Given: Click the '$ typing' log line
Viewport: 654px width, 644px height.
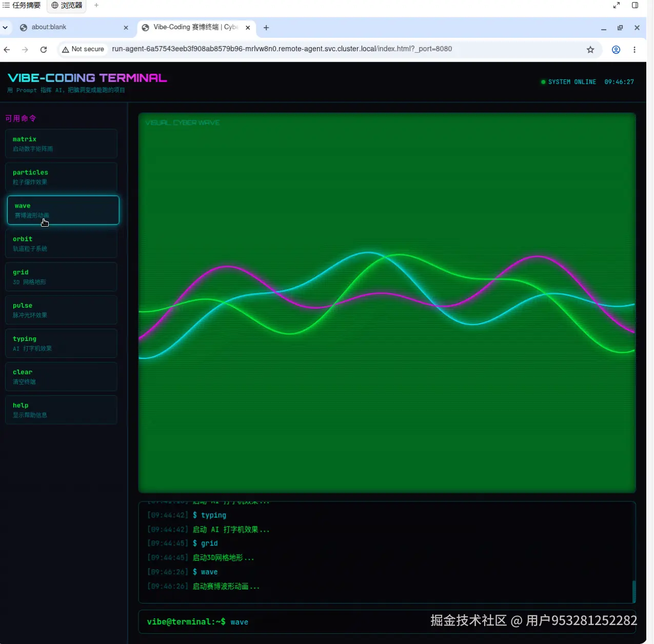Looking at the screenshot, I should [x=209, y=515].
